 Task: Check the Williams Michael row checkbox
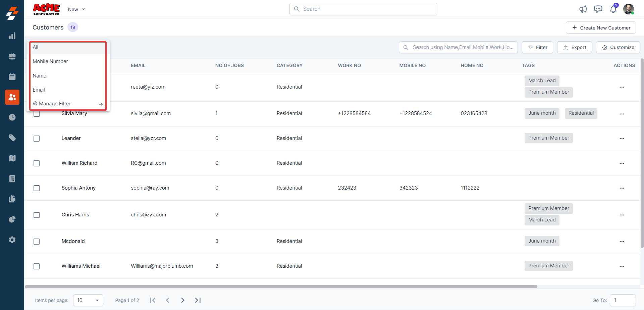click(37, 266)
